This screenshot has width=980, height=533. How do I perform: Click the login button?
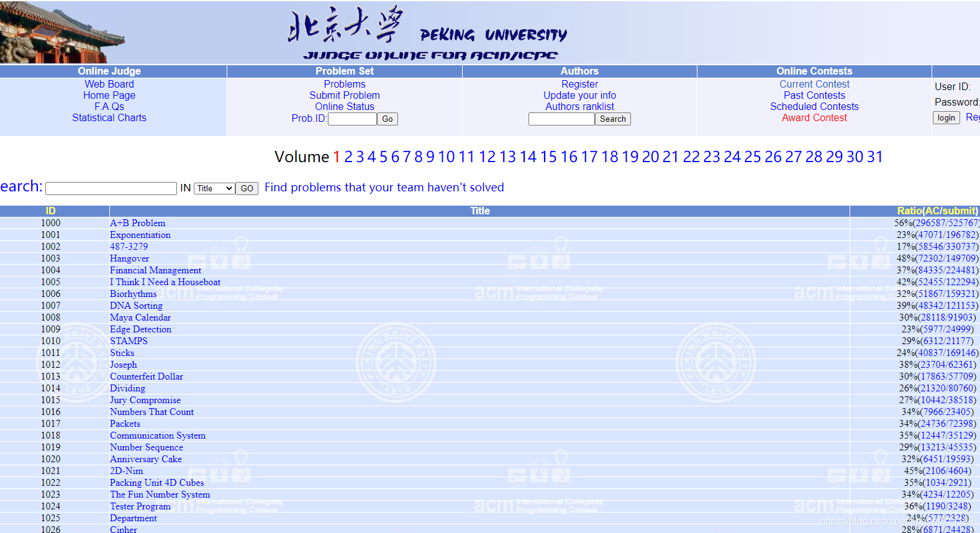click(x=946, y=117)
